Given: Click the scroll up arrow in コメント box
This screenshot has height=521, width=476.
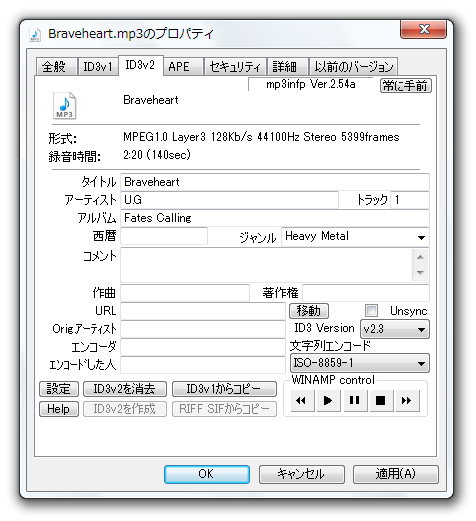Looking at the screenshot, I should pyautogui.click(x=420, y=257).
